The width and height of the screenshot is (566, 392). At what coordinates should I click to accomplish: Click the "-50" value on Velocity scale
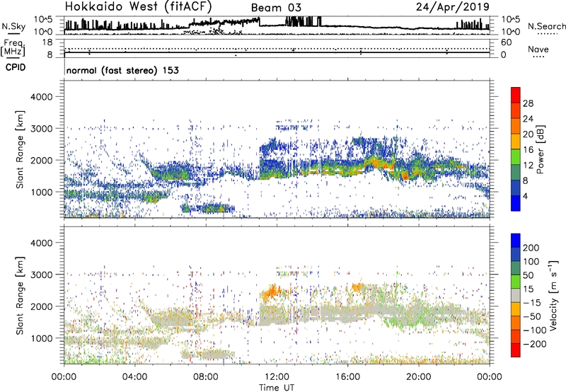(532, 316)
